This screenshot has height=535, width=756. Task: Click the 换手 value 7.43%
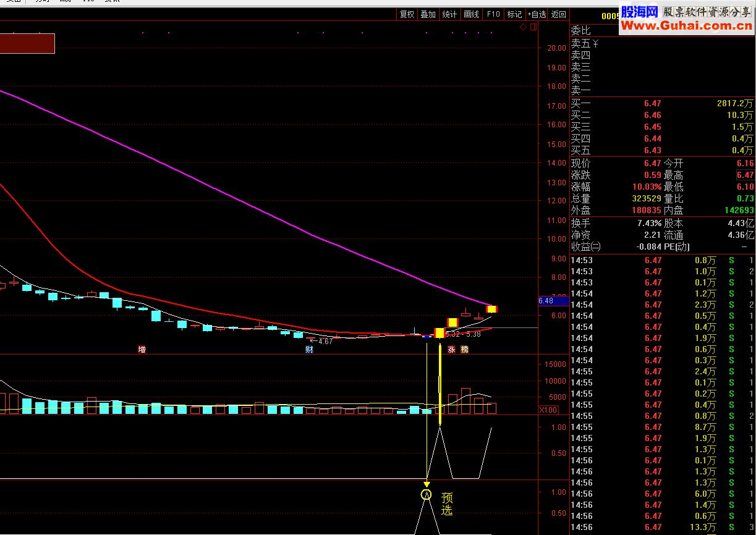pyautogui.click(x=649, y=223)
